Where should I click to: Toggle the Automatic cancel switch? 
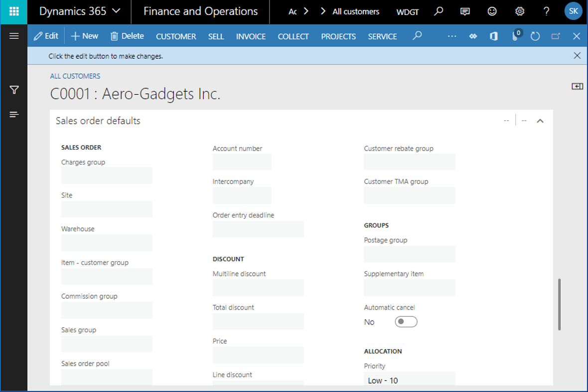pos(406,322)
